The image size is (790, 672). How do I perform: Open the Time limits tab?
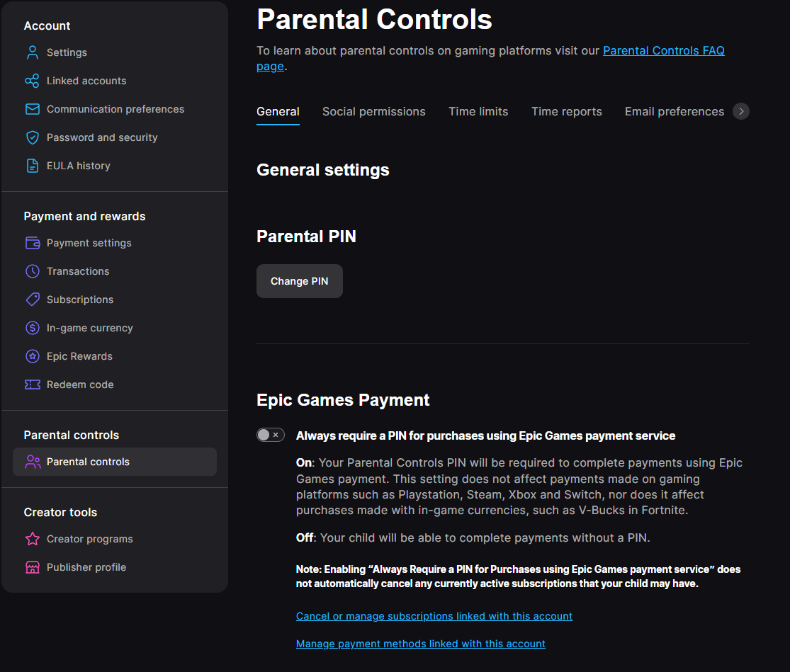click(x=478, y=111)
